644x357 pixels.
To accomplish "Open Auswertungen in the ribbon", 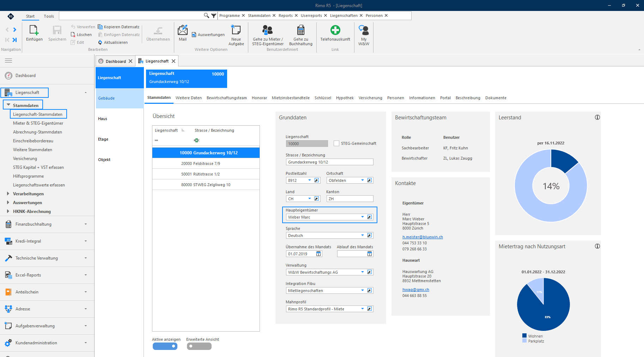I will tap(208, 35).
